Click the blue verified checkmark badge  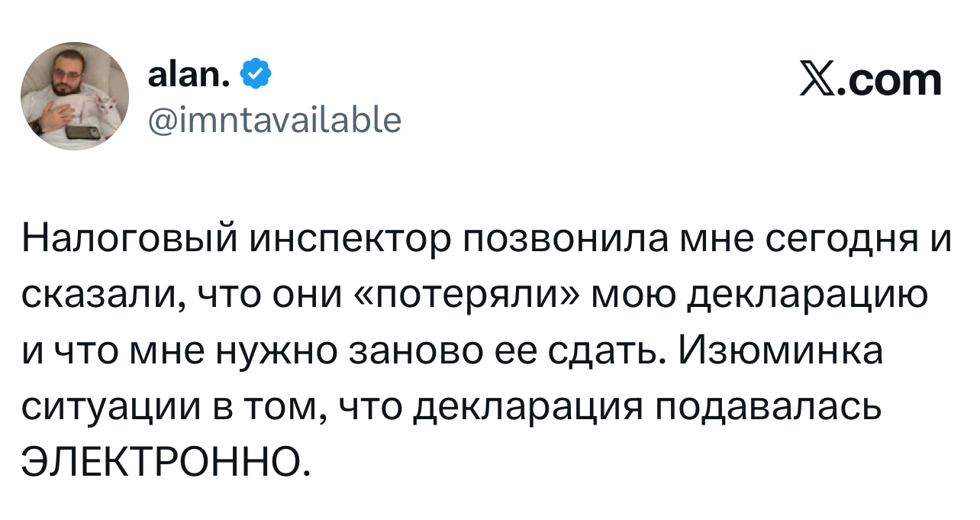tap(255, 74)
